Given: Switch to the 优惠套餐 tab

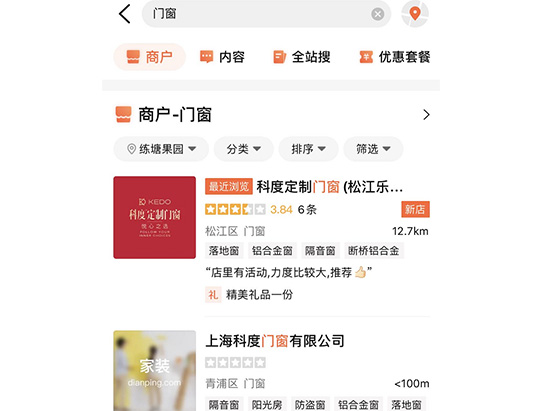Looking at the screenshot, I should pos(395,57).
